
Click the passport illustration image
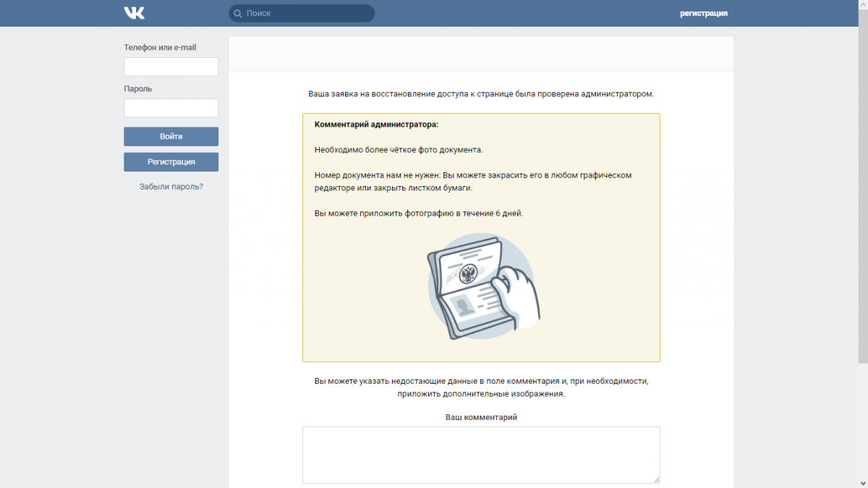tap(484, 287)
